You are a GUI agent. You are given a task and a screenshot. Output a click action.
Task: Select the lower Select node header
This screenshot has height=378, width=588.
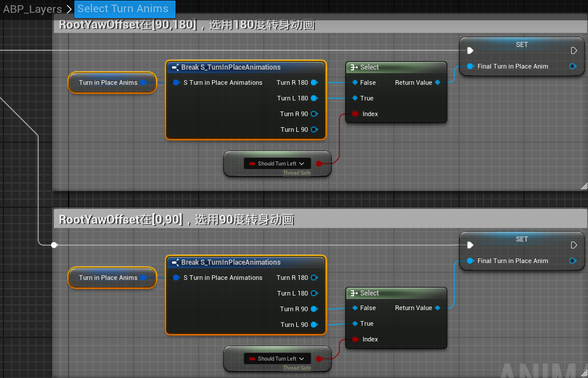(396, 293)
